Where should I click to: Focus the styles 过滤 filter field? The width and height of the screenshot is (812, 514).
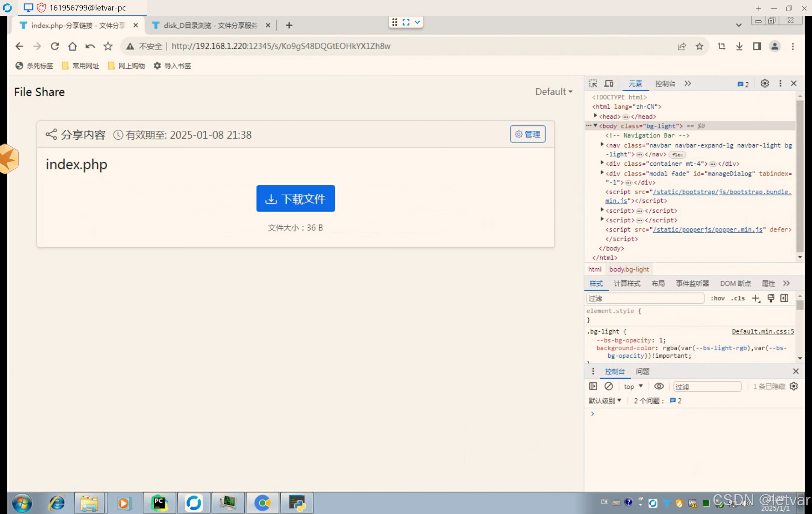[x=645, y=298]
